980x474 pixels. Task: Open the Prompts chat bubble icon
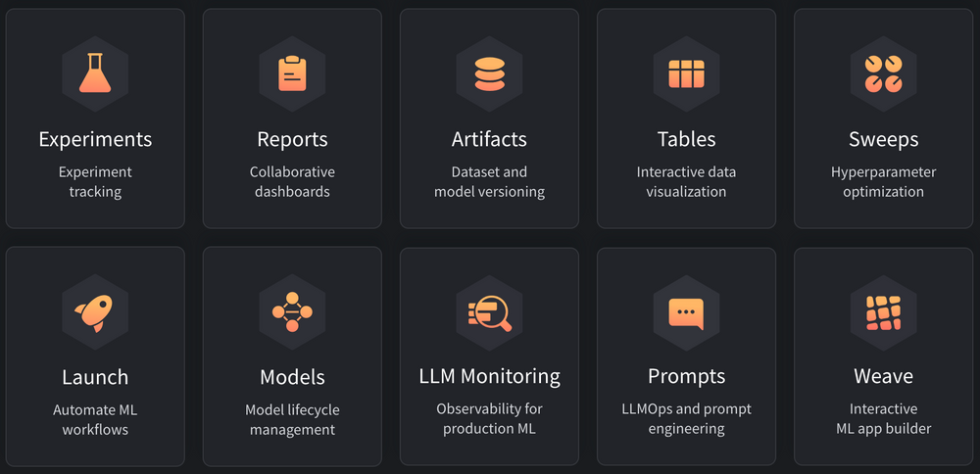click(x=686, y=311)
